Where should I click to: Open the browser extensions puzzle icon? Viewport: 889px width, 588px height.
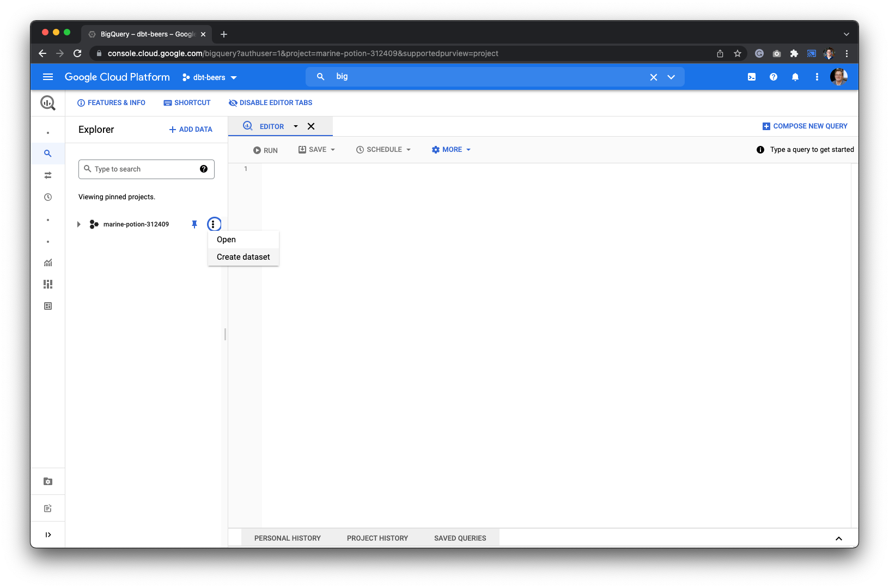[x=794, y=53]
